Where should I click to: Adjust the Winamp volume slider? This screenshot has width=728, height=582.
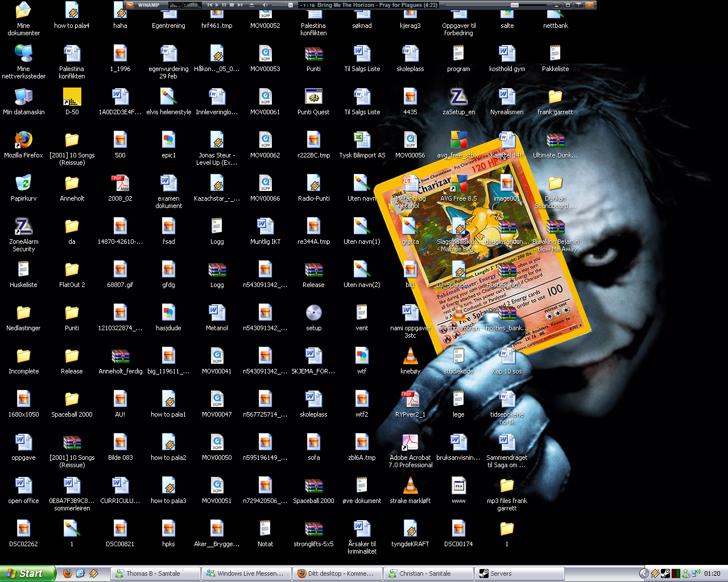282,5
